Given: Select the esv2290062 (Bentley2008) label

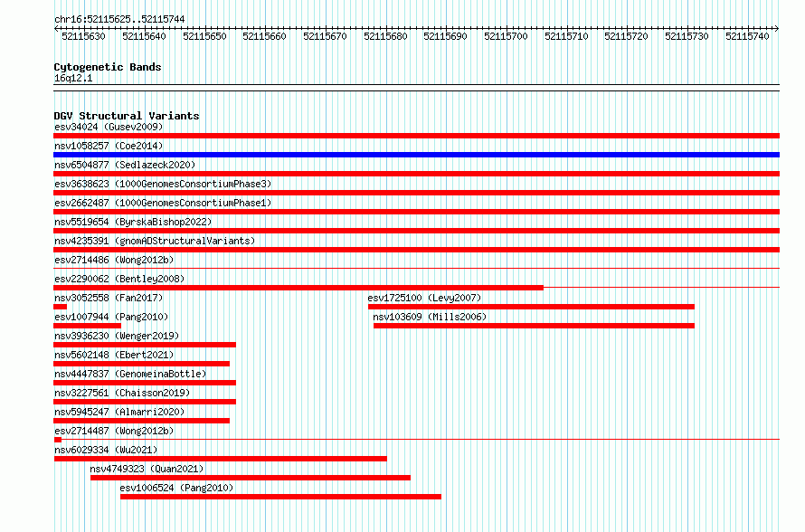Looking at the screenshot, I should coord(119,279).
